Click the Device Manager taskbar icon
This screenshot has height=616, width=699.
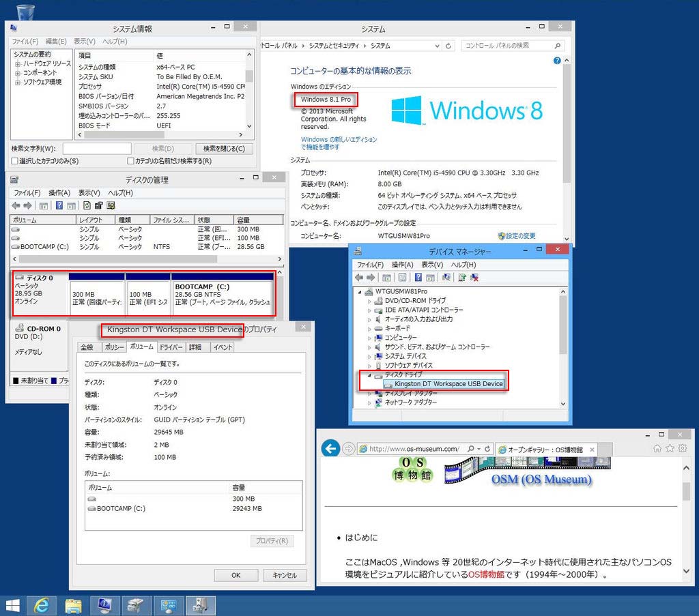pos(200,606)
